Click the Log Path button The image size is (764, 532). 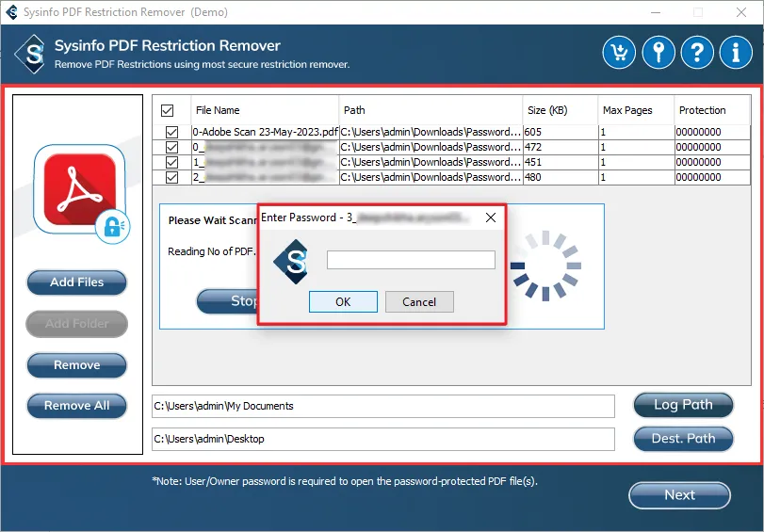click(x=683, y=405)
